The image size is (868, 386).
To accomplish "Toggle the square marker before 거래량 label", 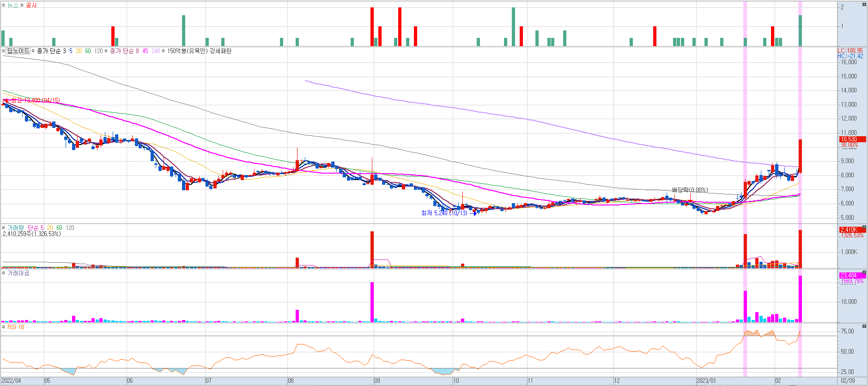I will (x=3, y=228).
